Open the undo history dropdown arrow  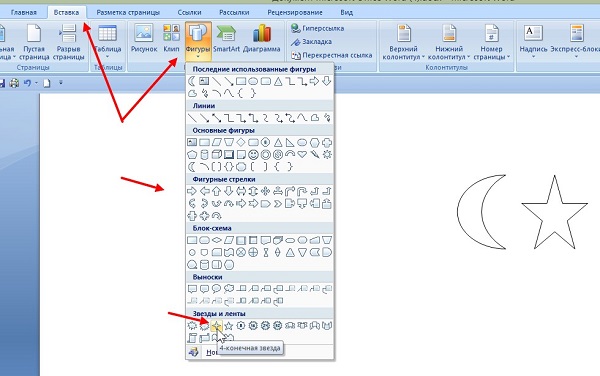point(36,83)
